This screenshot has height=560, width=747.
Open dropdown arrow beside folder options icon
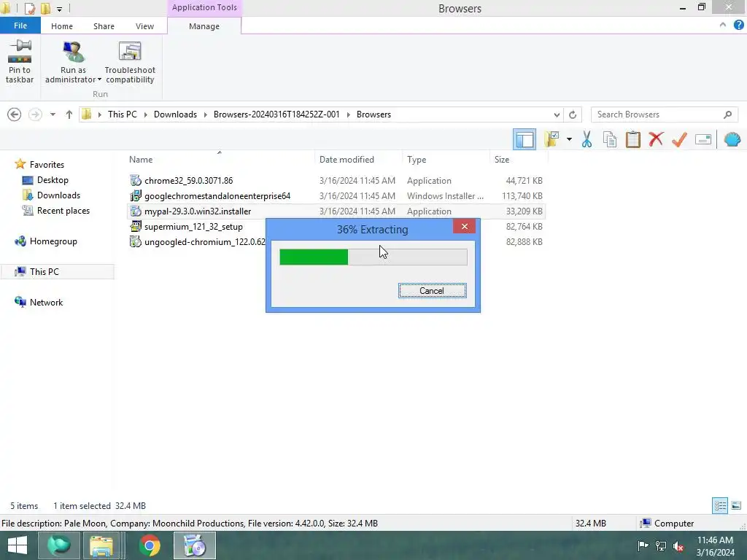coord(569,139)
